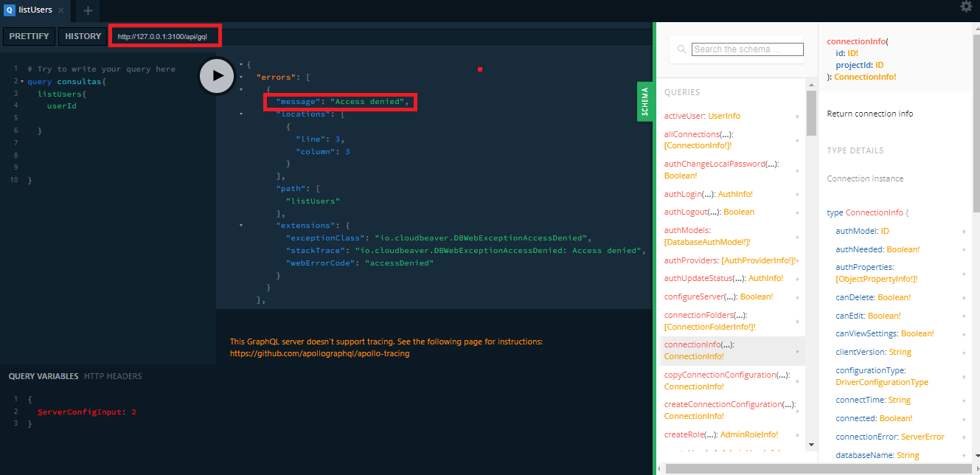Select the listUsers tab

pos(35,10)
